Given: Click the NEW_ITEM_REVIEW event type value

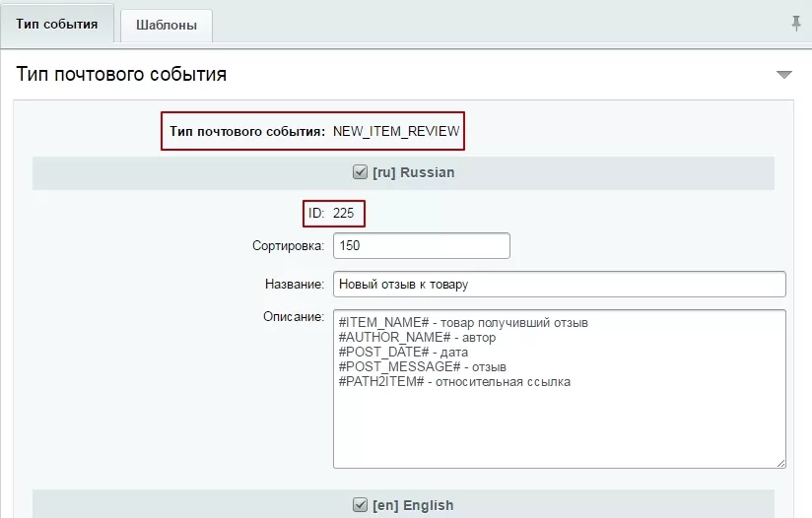Looking at the screenshot, I should (396, 131).
